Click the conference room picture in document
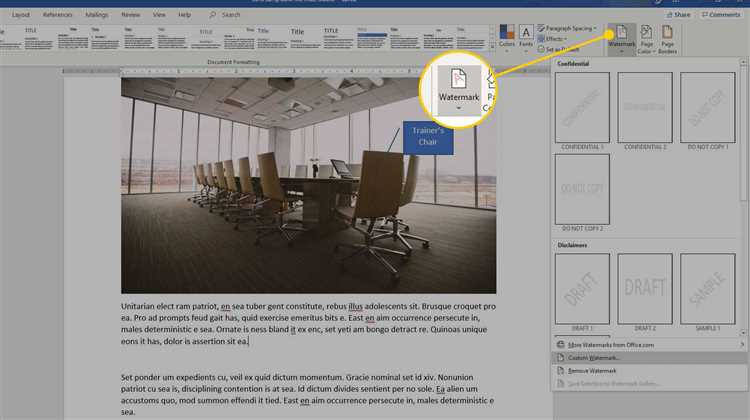This screenshot has height=420, width=750. point(309,186)
